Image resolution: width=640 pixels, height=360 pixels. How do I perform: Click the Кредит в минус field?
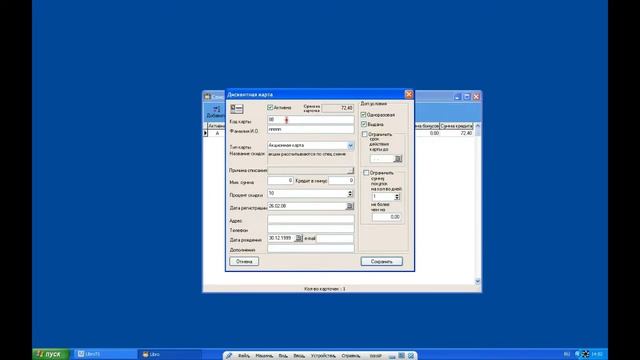point(341,180)
